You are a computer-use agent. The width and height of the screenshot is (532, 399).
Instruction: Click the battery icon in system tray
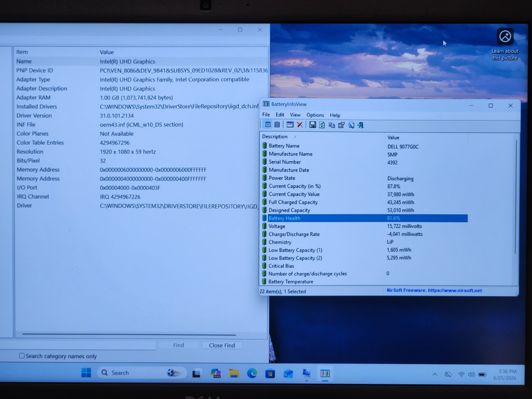482,374
